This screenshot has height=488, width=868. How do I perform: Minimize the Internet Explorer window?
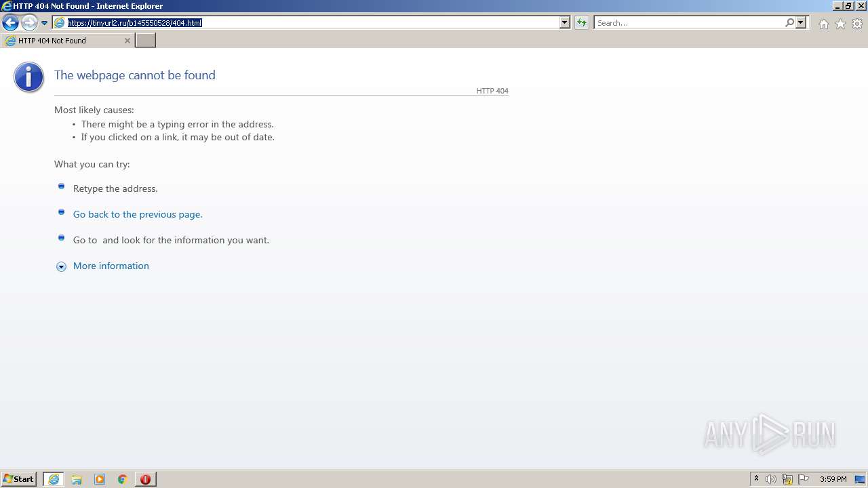click(837, 5)
